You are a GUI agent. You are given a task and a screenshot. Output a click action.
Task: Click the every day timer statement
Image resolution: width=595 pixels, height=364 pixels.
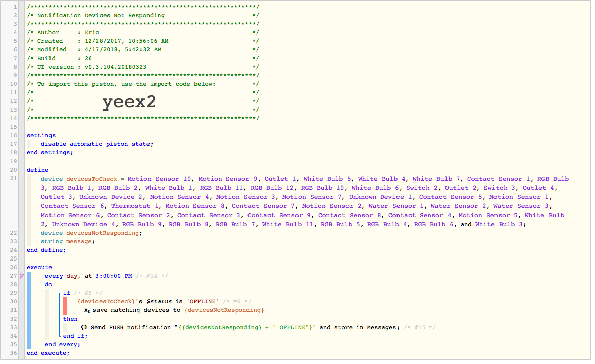[x=88, y=276]
